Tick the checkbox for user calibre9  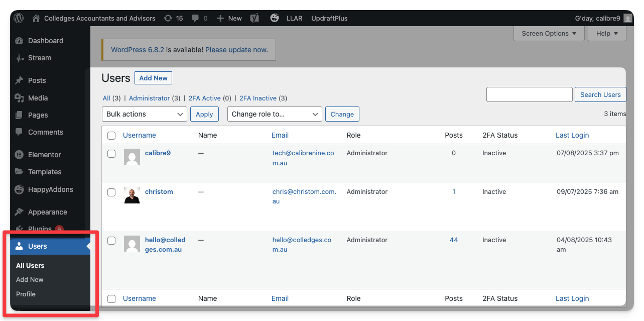[111, 154]
